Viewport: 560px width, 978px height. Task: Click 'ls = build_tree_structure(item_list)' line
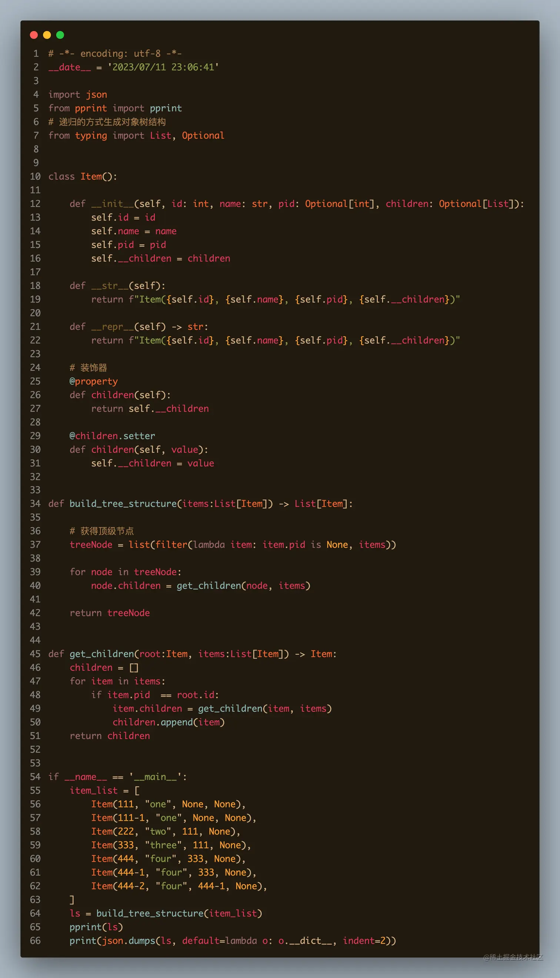pos(166,914)
